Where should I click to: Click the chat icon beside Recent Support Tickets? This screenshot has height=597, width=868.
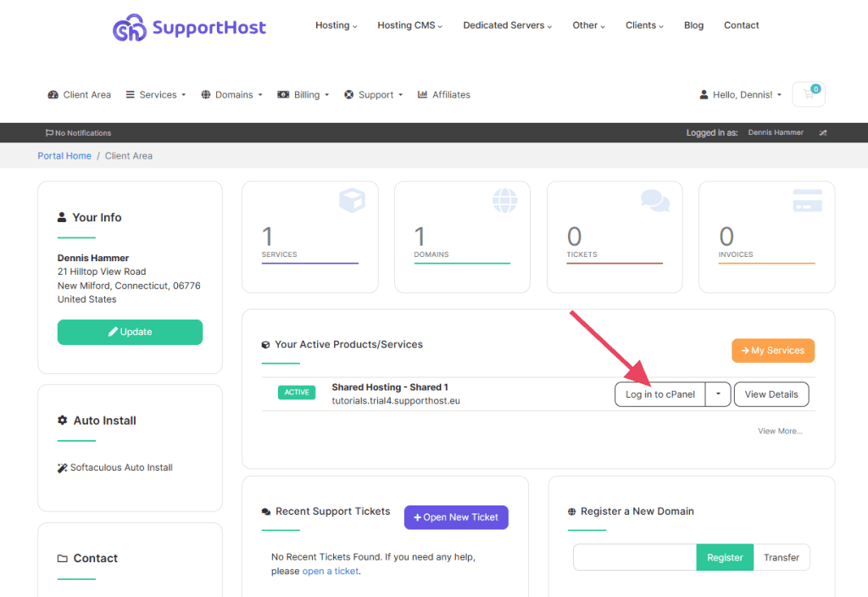tap(265, 511)
